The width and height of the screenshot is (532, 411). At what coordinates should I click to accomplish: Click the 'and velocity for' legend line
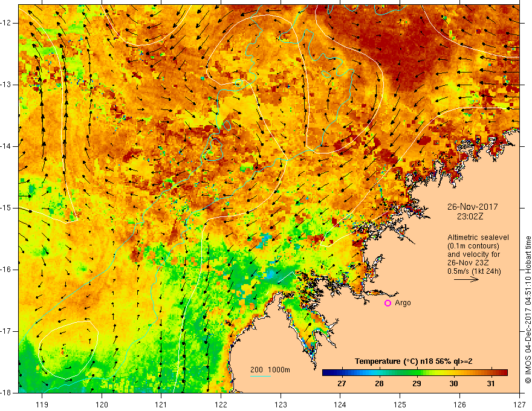[473, 254]
